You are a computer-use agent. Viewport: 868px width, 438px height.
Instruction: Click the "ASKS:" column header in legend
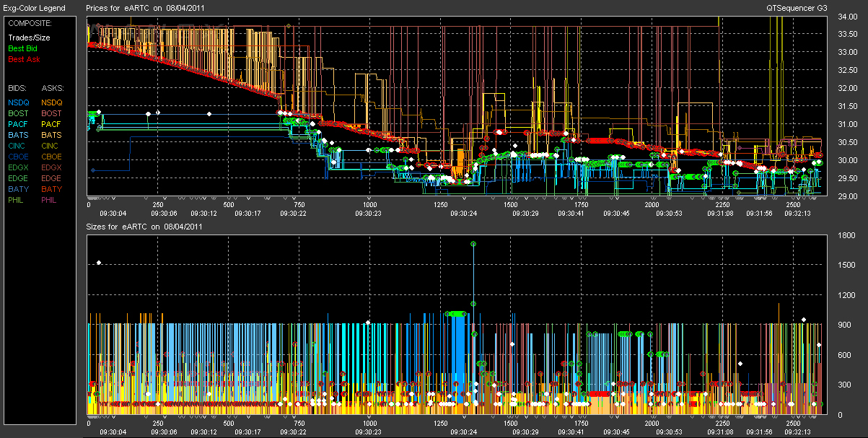[x=52, y=88]
